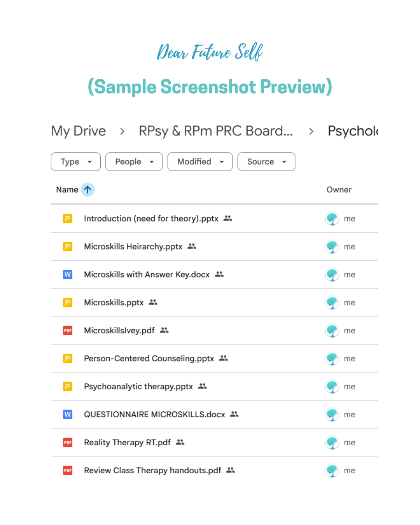Toggle the Name sort direction arrow

tap(88, 190)
